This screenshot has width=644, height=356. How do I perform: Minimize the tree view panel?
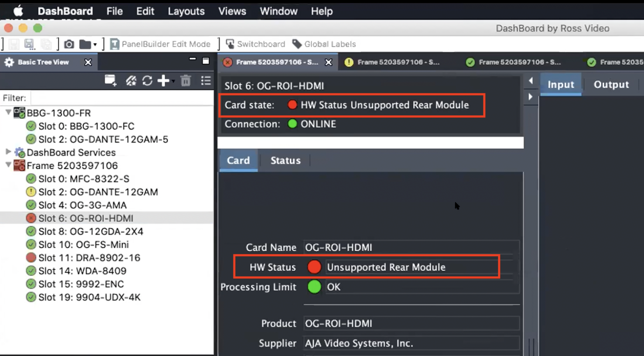(x=192, y=59)
